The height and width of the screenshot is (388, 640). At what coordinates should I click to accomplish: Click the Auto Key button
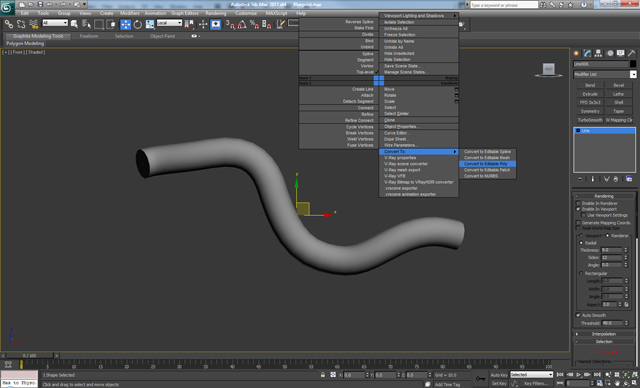499,375
